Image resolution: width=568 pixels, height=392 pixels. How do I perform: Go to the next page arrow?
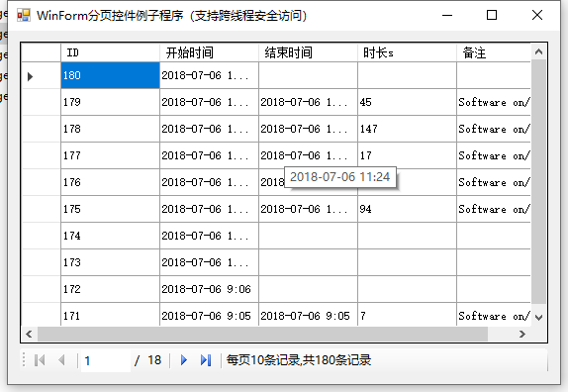184,360
